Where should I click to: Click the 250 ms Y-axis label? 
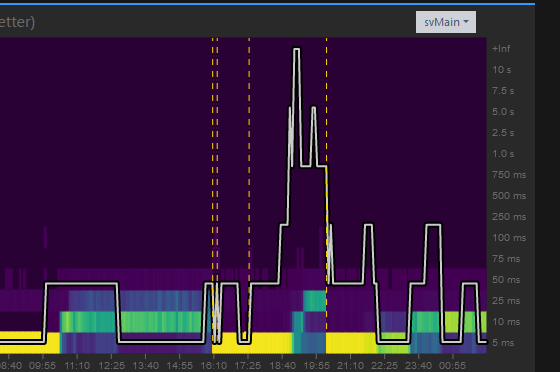[x=509, y=217]
